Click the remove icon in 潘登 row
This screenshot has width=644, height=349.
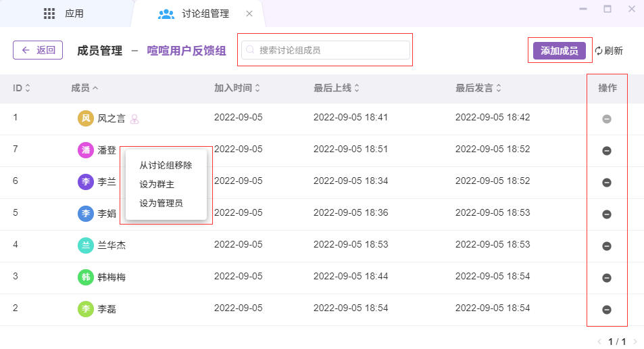coord(607,151)
